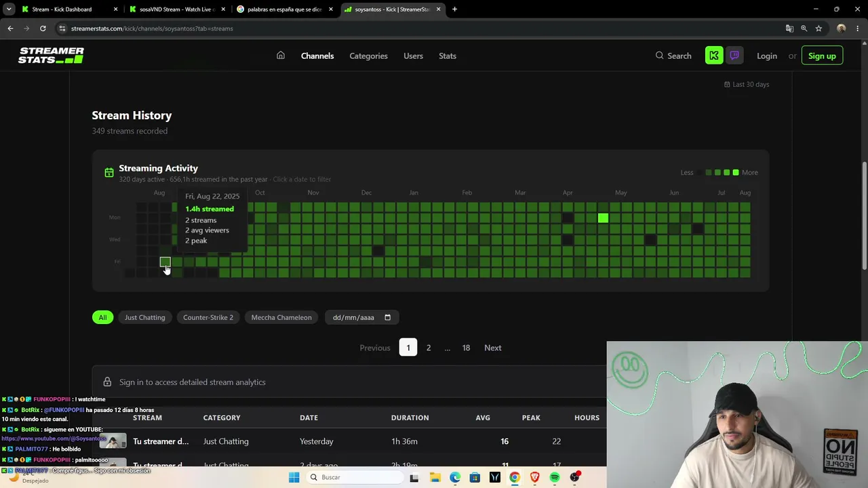Open the Tu streamer d... Yesterday stream
This screenshot has height=488, width=868.
coord(161,441)
